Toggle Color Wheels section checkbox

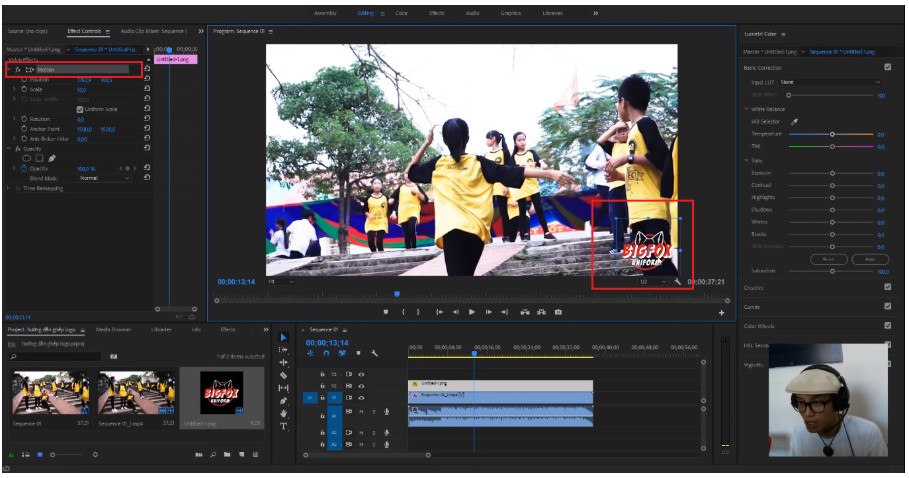click(888, 326)
